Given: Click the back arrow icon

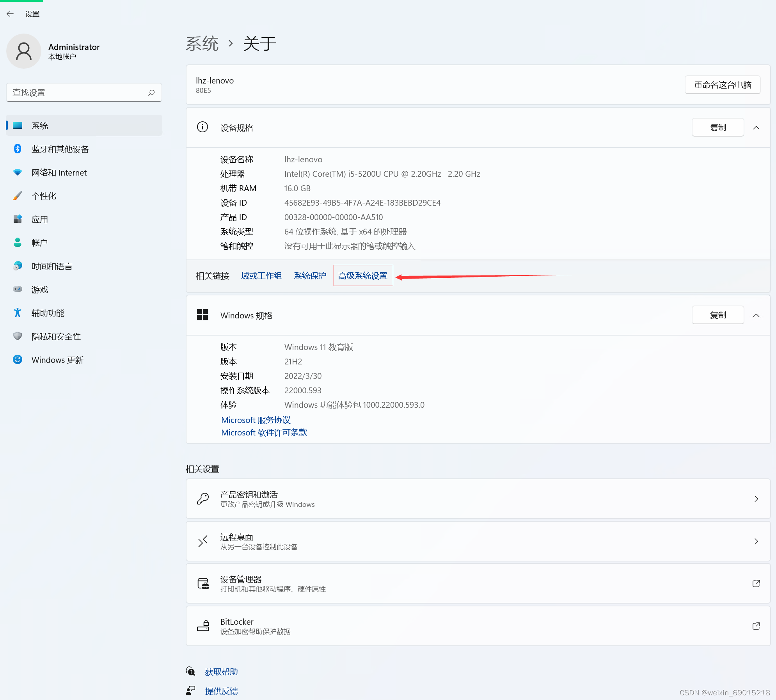Looking at the screenshot, I should pyautogui.click(x=10, y=14).
